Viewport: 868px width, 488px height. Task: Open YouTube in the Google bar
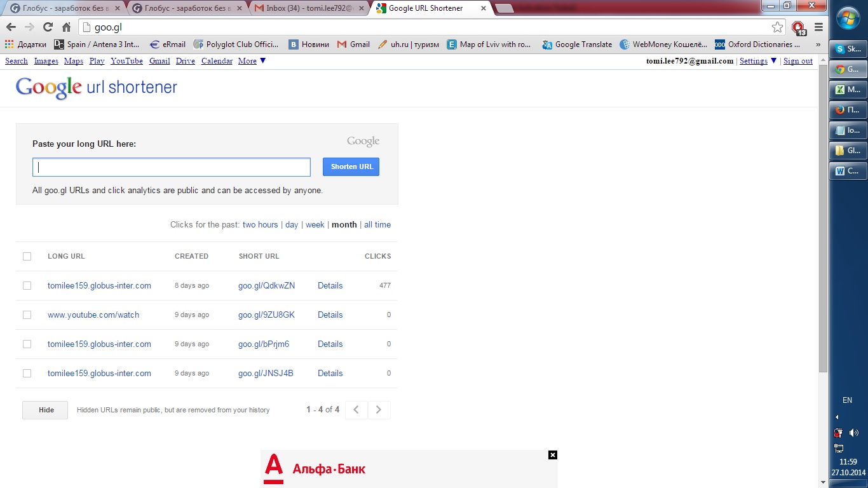pyautogui.click(x=126, y=61)
